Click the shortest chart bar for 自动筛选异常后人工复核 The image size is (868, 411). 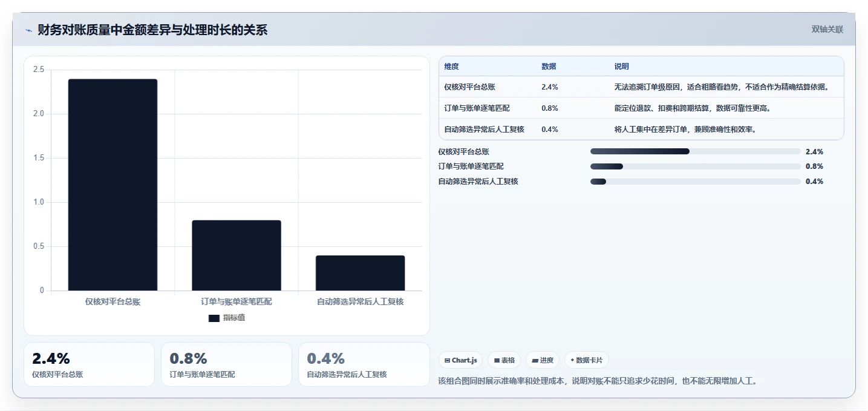360,273
